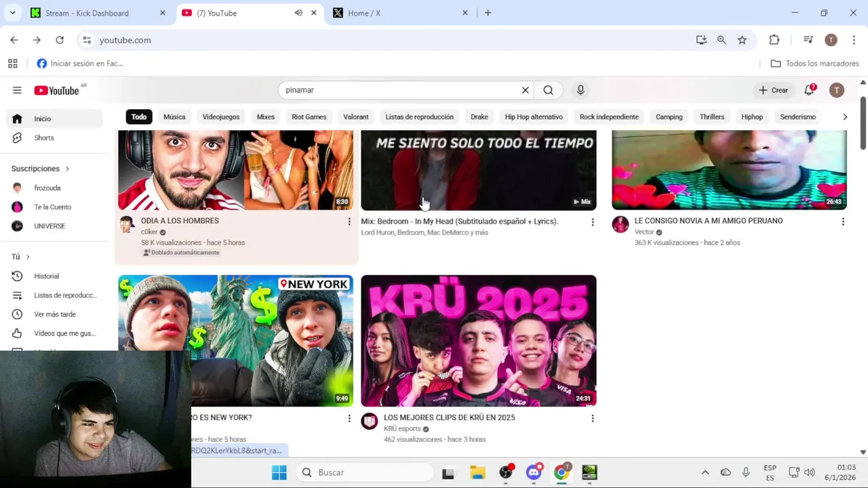Screen dimensions: 868x488
Task: Select the Todo filter chip
Action: (x=139, y=117)
